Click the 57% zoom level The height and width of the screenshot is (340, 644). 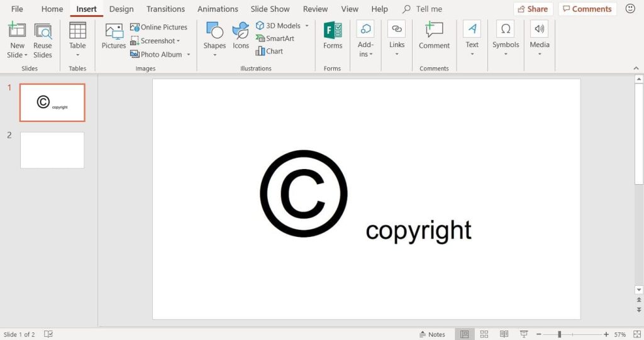click(x=619, y=334)
